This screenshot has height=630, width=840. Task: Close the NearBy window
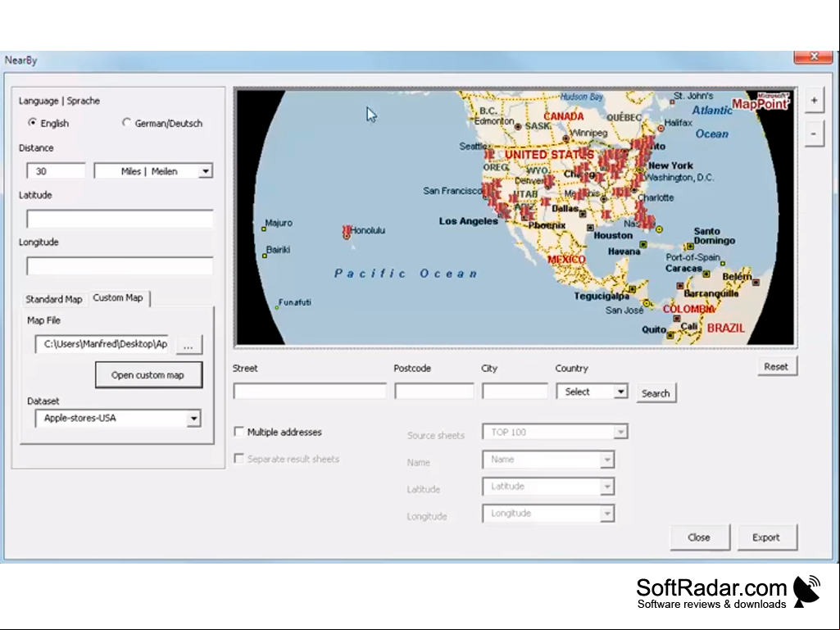point(813,57)
